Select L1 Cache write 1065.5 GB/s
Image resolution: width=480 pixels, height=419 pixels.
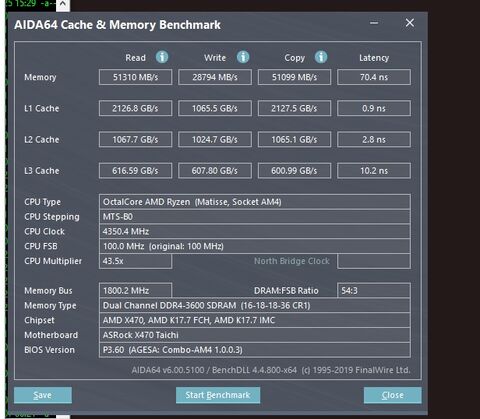pyautogui.click(x=215, y=108)
